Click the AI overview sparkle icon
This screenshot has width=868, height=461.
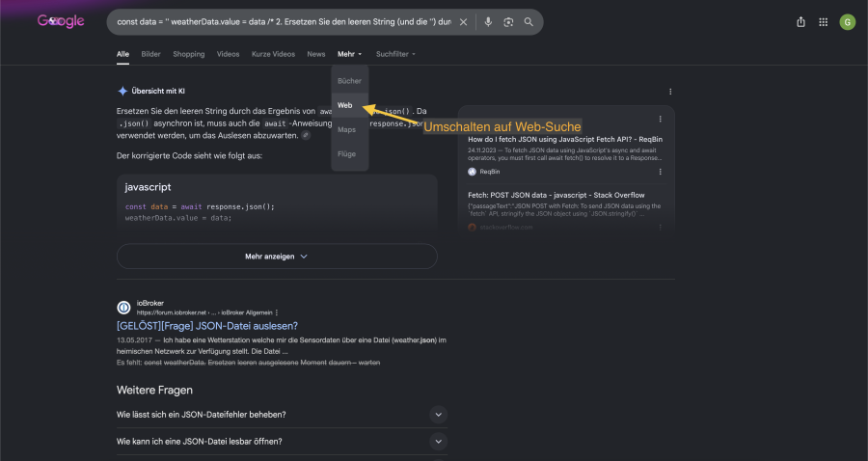[122, 92]
